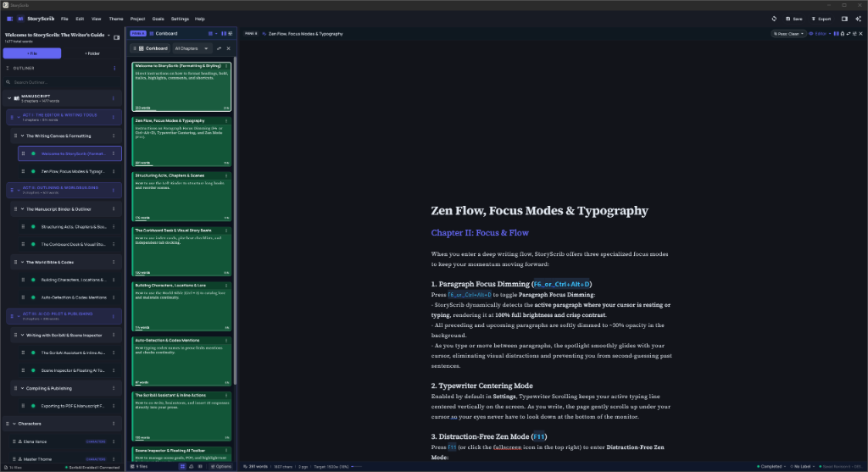Open options menu for Manuscript row

click(x=114, y=98)
